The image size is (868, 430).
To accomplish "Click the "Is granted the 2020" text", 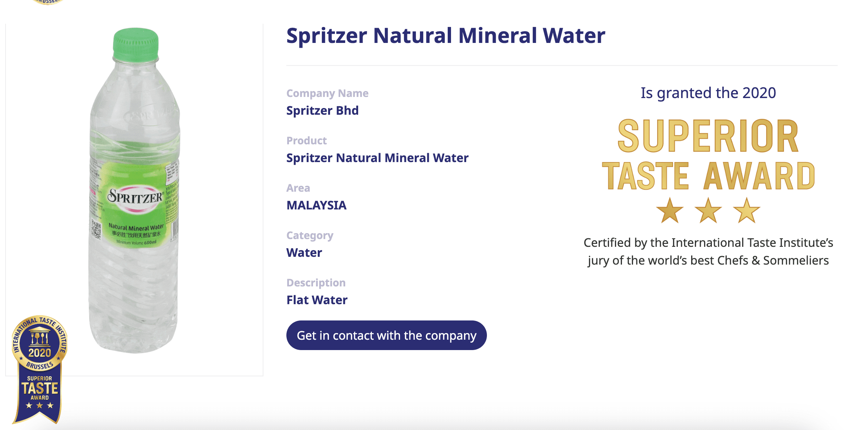I will pyautogui.click(x=708, y=93).
